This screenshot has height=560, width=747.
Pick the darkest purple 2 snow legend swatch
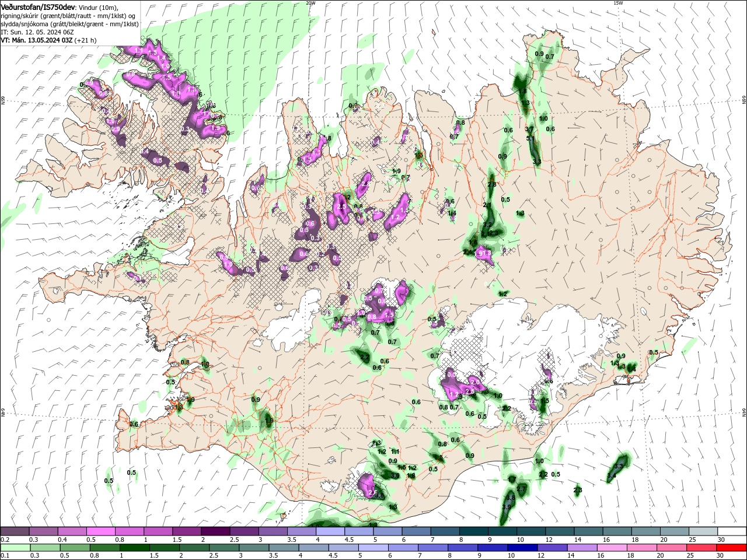[215, 531]
